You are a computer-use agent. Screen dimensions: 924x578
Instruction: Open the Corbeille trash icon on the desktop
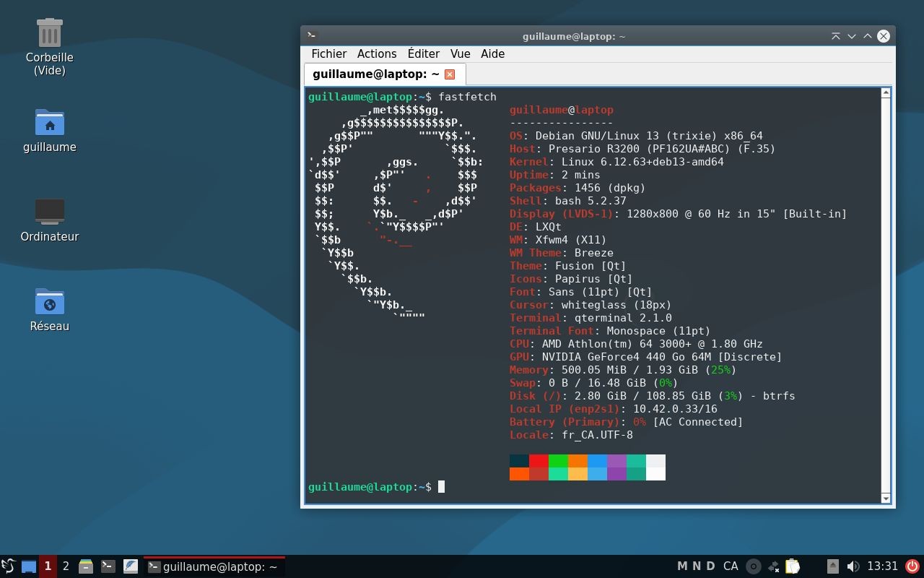(50, 33)
